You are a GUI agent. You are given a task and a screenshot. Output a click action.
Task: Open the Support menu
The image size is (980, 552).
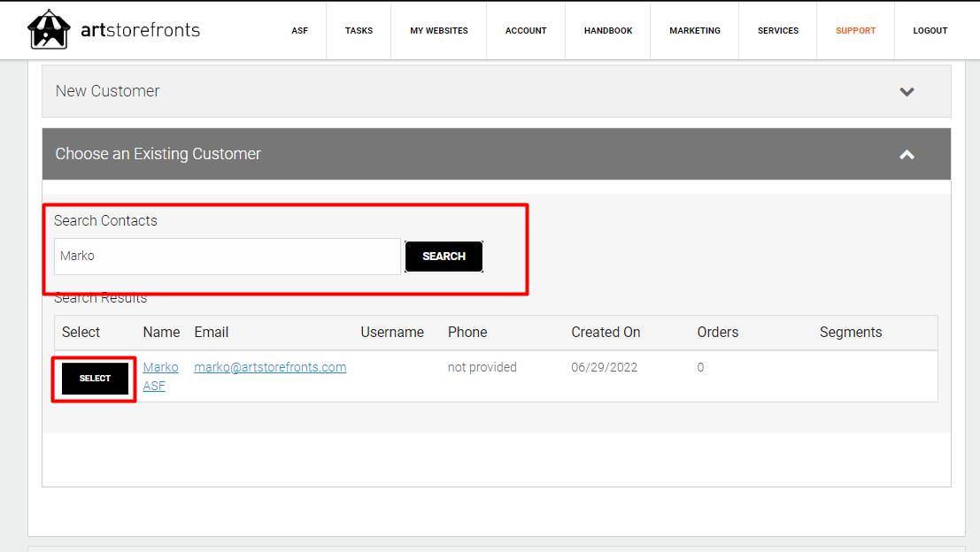click(x=856, y=31)
